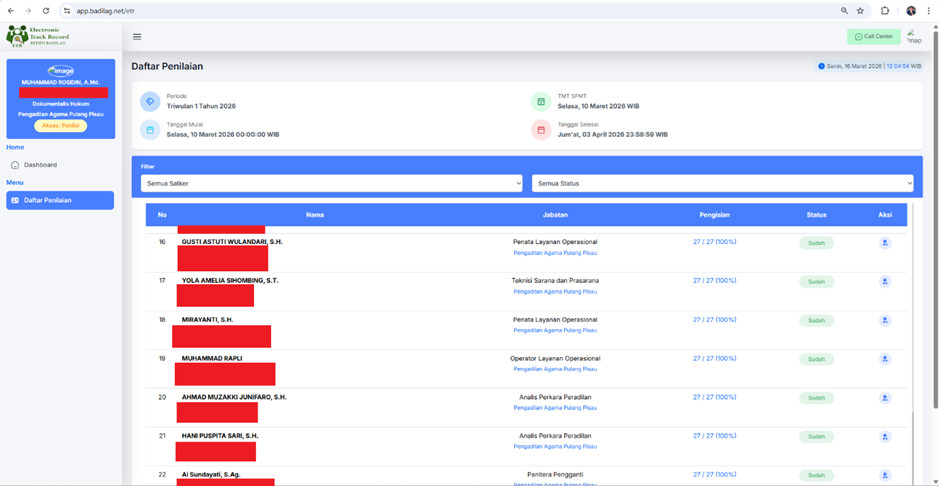
Task: Open action icon for Mirayanti row
Action: pyautogui.click(x=884, y=321)
